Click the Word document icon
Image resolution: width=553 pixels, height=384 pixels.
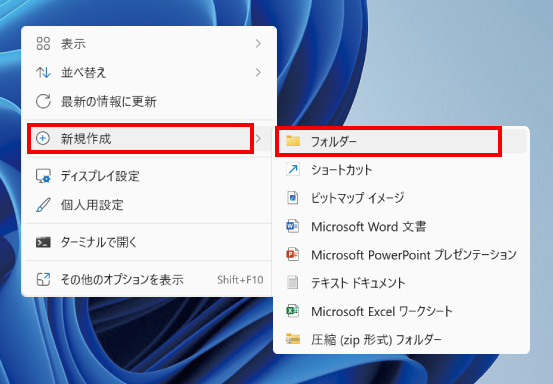click(x=292, y=226)
